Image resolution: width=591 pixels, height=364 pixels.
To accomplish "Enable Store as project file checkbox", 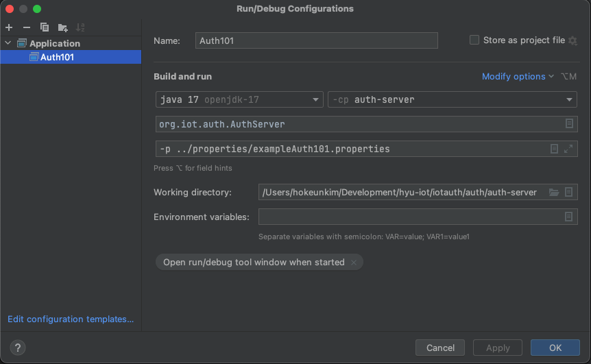I will point(474,40).
